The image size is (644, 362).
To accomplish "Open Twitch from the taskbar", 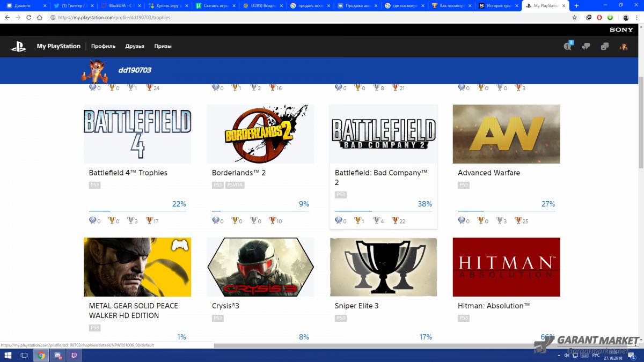I will click(x=74, y=355).
